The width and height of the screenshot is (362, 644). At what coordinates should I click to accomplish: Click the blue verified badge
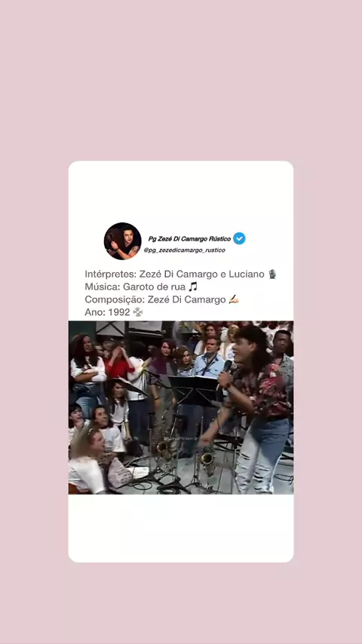[239, 238]
